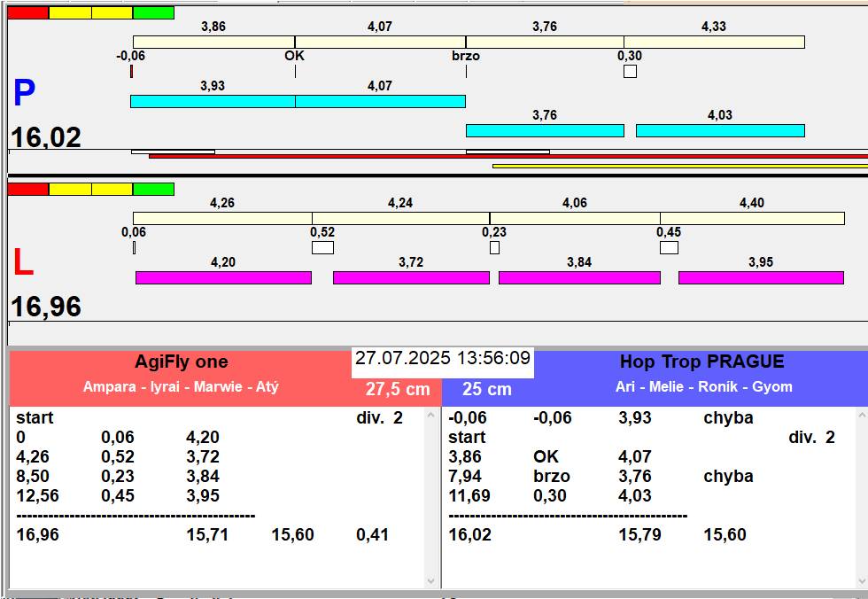Click the magenta 4,20 run bar
The height and width of the screenshot is (599, 868).
coord(223,277)
